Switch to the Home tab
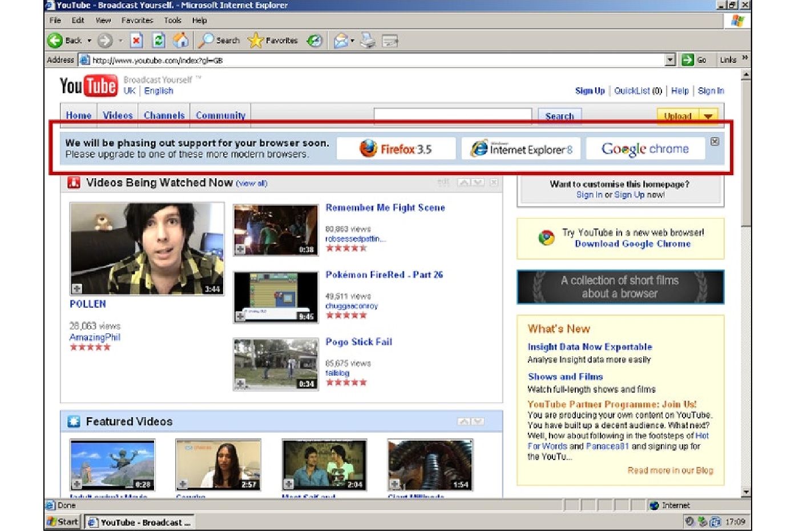This screenshot has height=532, width=799. click(79, 115)
